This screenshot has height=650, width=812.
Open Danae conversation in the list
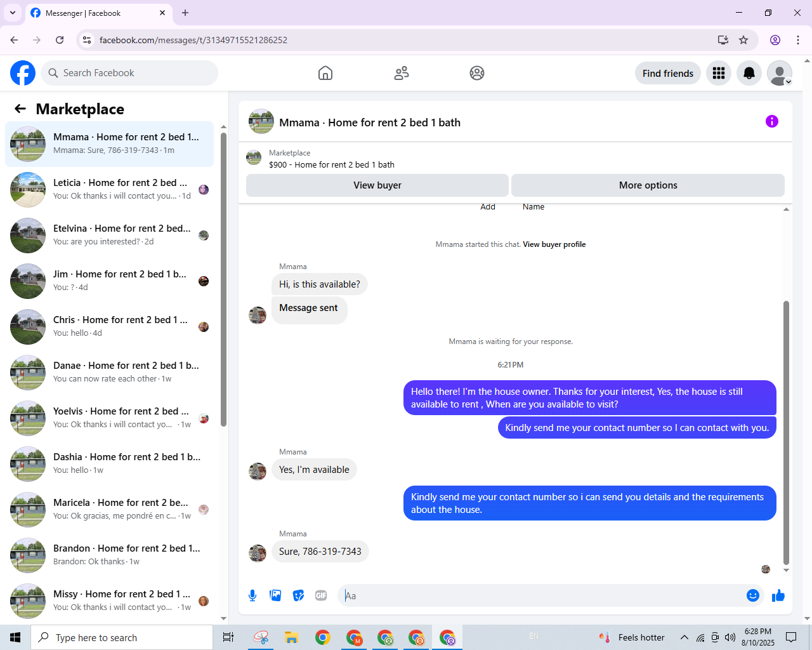coord(109,373)
